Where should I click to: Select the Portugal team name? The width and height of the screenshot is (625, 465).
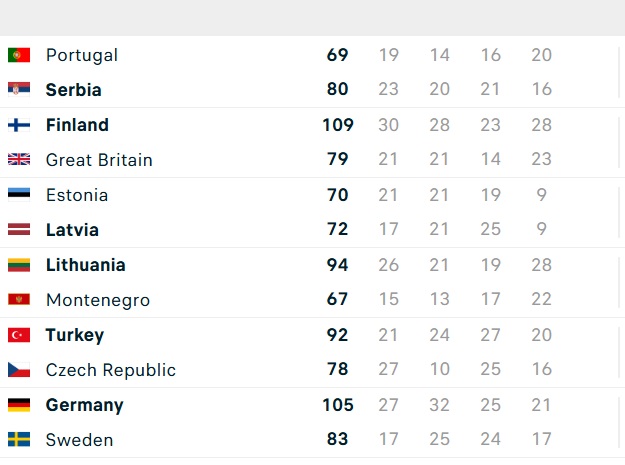pos(82,55)
